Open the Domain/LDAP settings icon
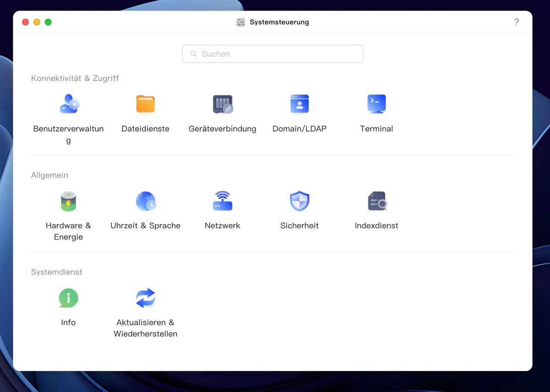Screen dimensions: 550x392 (x=299, y=104)
